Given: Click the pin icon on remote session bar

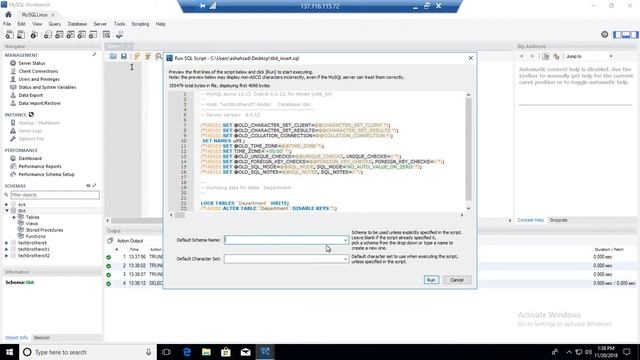Looking at the screenshot, I should [x=202, y=6].
